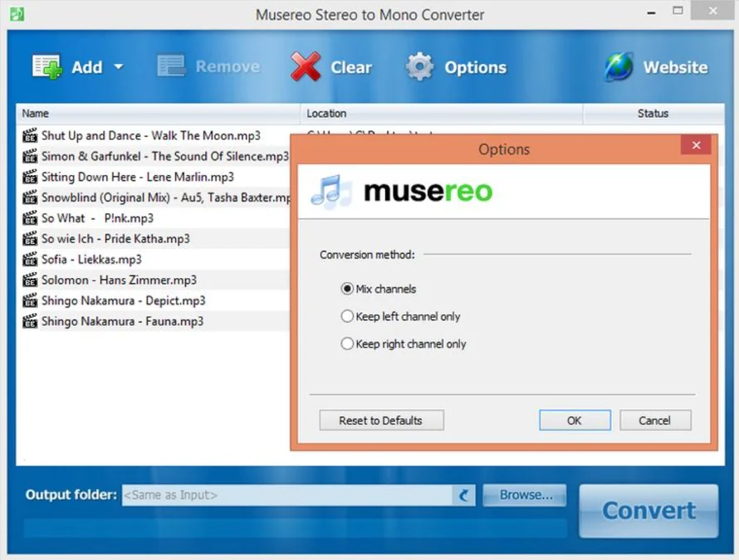Select Shingo Nakamura - Fauna.mp3
739x560 pixels.
coord(123,321)
